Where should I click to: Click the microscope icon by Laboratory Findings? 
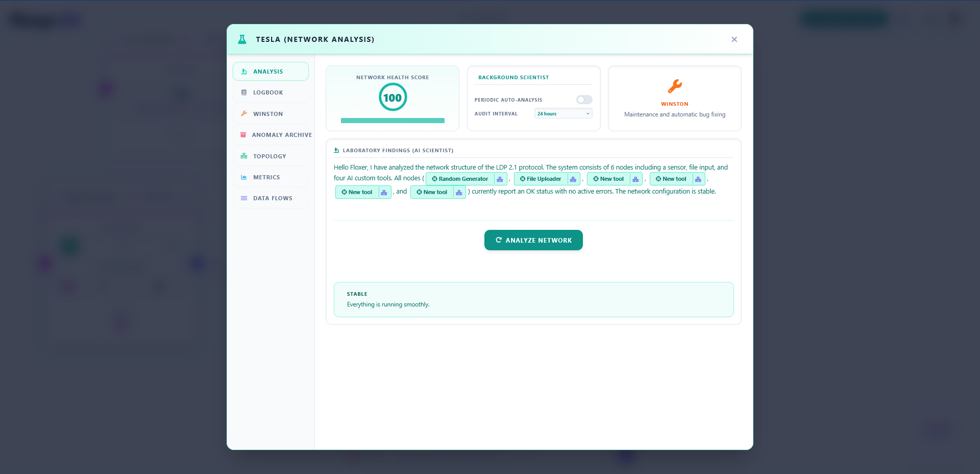pos(336,150)
